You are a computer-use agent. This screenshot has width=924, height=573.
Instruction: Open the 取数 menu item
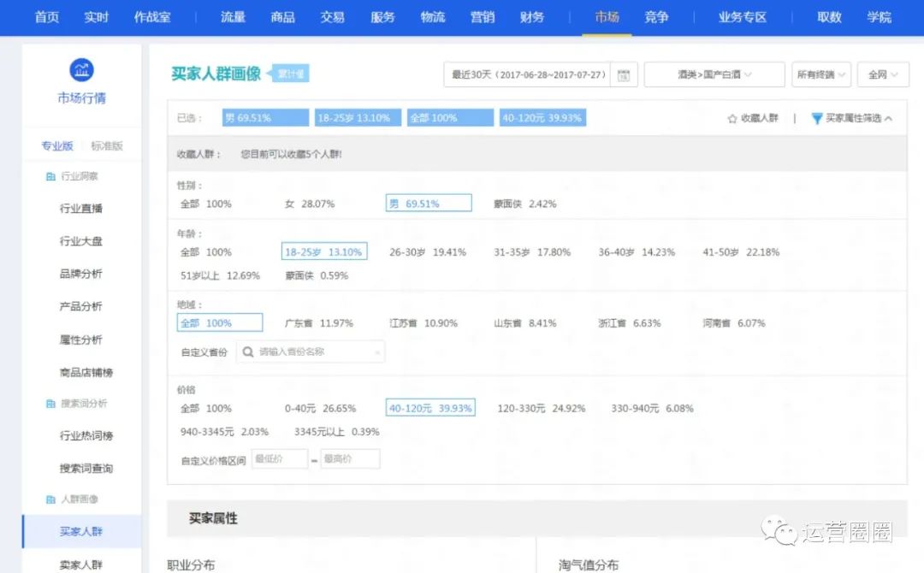828,17
